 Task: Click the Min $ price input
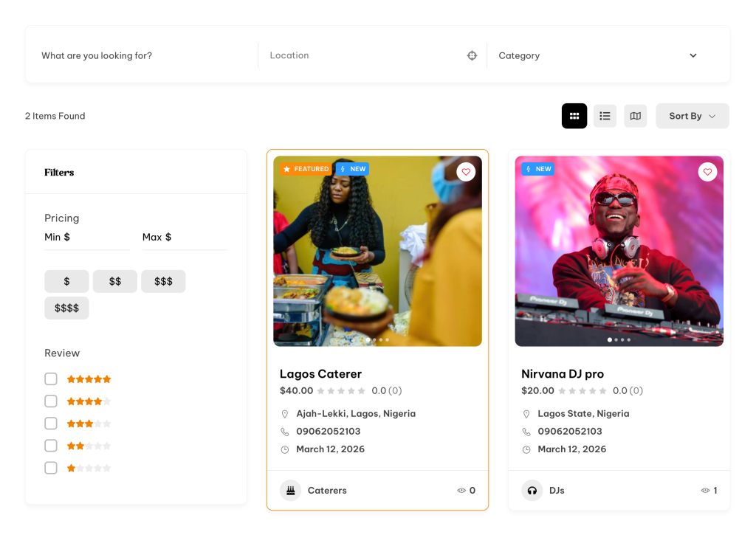pos(86,238)
